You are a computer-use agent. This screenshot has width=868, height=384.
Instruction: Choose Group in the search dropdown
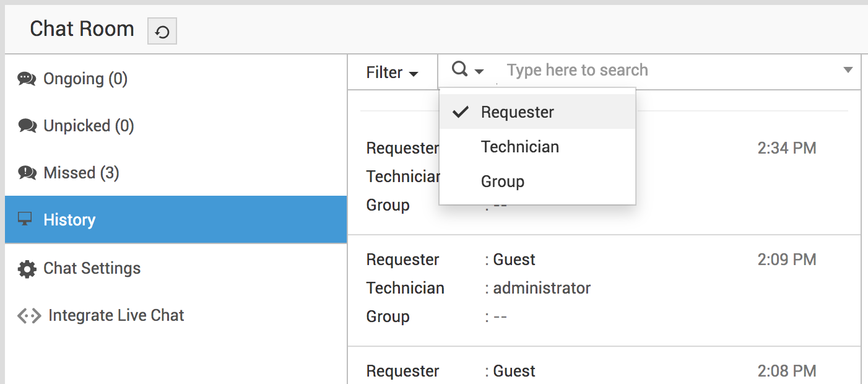click(x=503, y=181)
